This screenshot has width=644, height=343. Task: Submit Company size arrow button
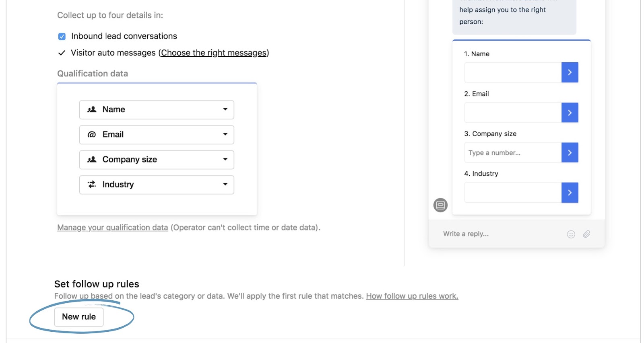click(570, 152)
